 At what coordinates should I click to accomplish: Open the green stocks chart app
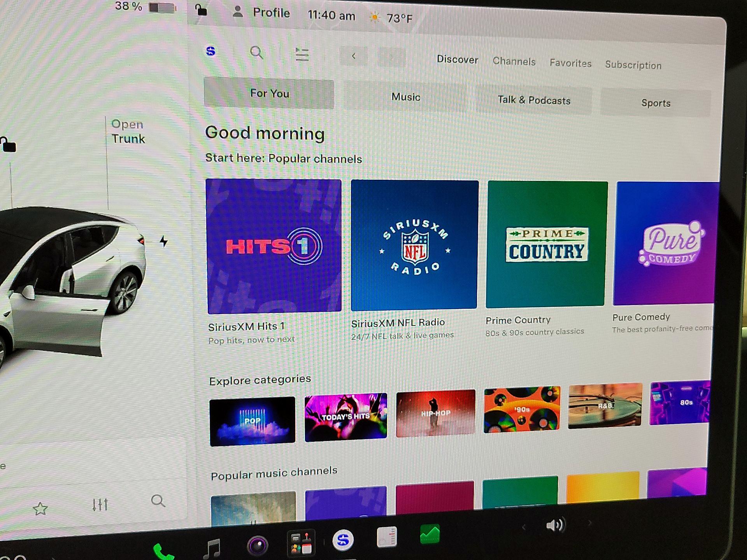(430, 534)
